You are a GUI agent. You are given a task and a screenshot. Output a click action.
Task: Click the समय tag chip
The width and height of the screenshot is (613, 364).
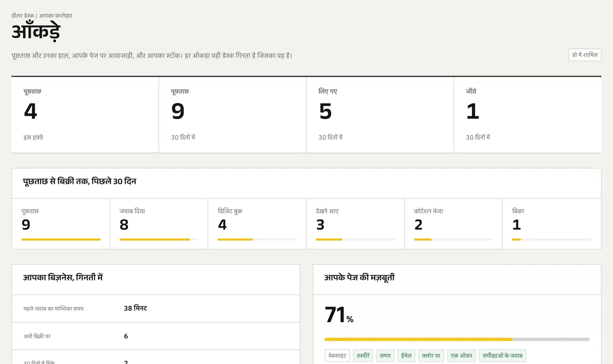coord(385,356)
